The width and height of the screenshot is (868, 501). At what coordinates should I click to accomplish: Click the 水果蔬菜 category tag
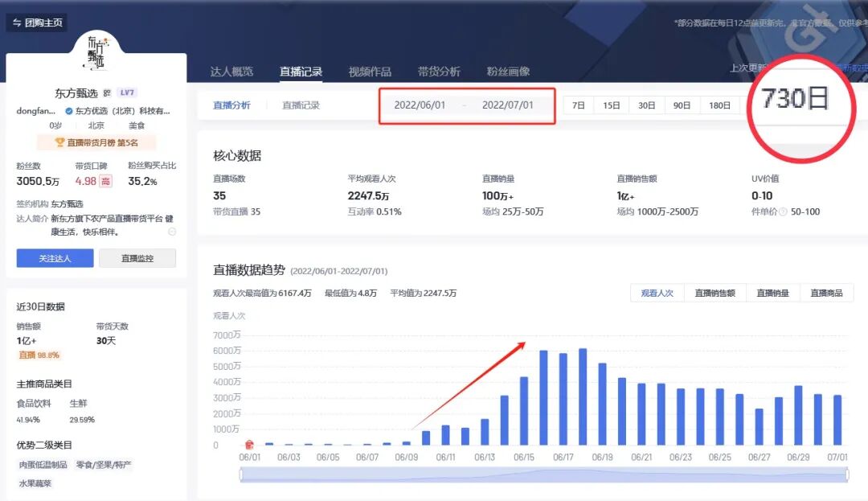coord(35,483)
